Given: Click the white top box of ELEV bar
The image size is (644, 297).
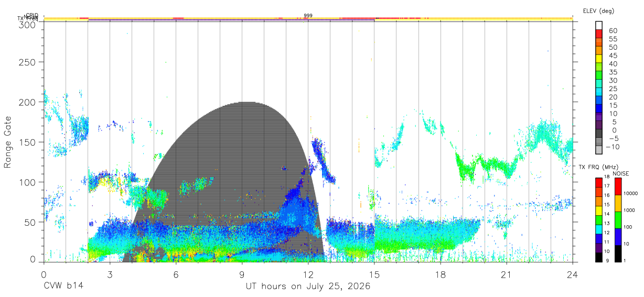Looking at the screenshot, I should pyautogui.click(x=599, y=25).
